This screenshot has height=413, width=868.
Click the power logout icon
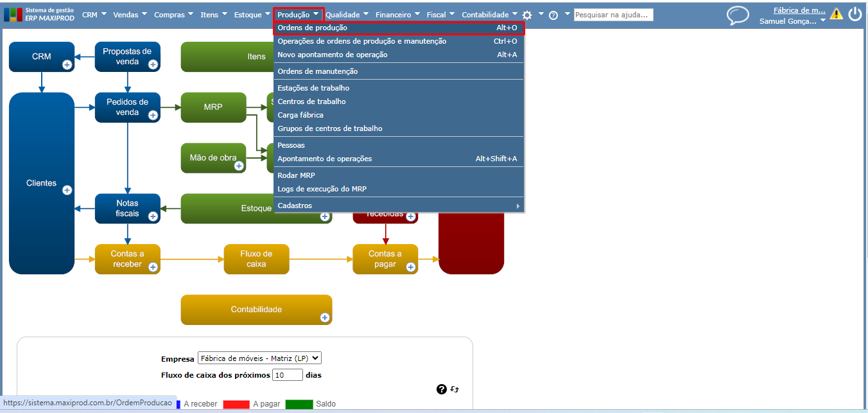point(855,13)
